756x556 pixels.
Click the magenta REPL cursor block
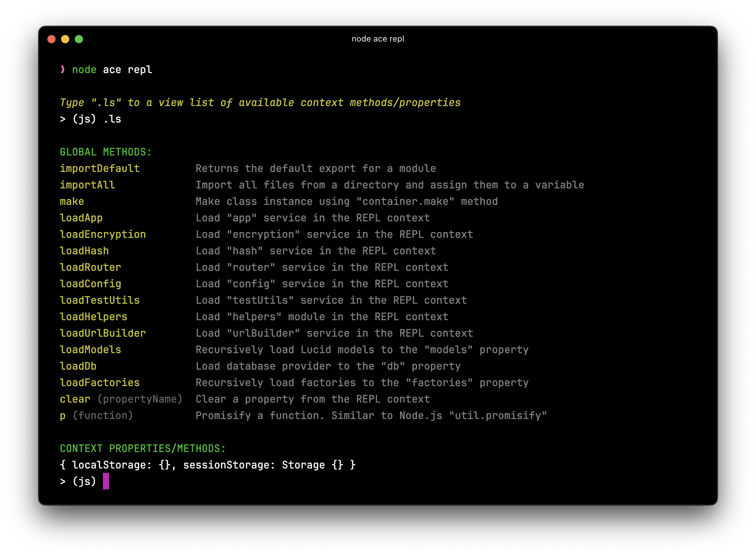[106, 481]
